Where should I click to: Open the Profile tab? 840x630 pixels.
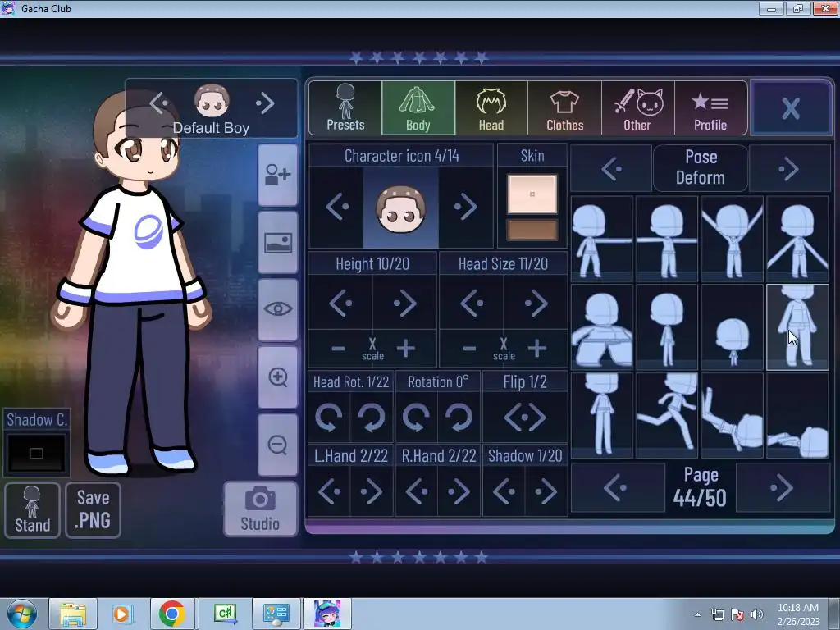(x=710, y=108)
